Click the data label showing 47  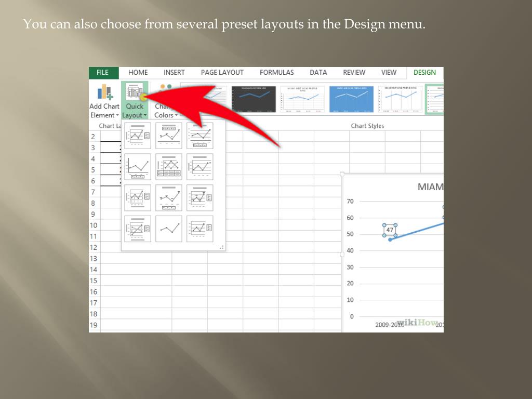(x=390, y=230)
